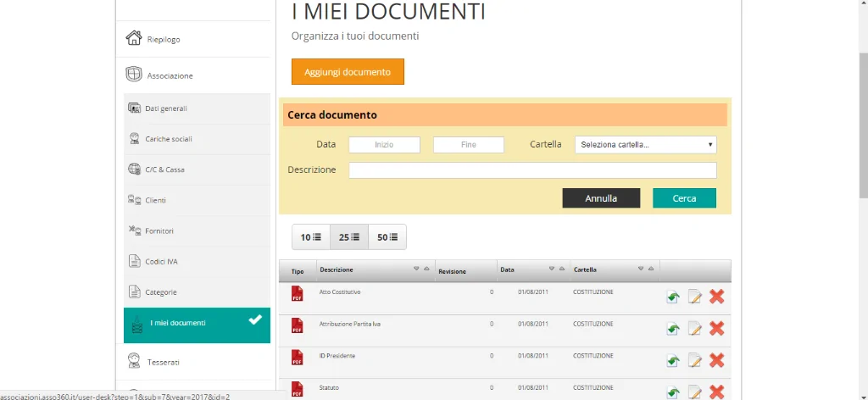Image resolution: width=868 pixels, height=400 pixels.
Task: Click the Statuto description text
Action: tap(329, 387)
